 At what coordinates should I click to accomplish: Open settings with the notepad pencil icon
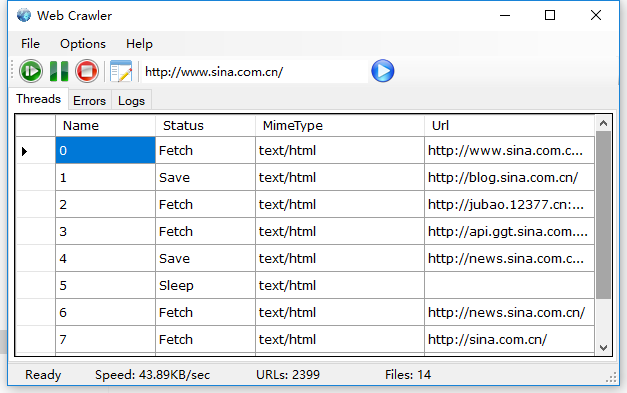[121, 72]
